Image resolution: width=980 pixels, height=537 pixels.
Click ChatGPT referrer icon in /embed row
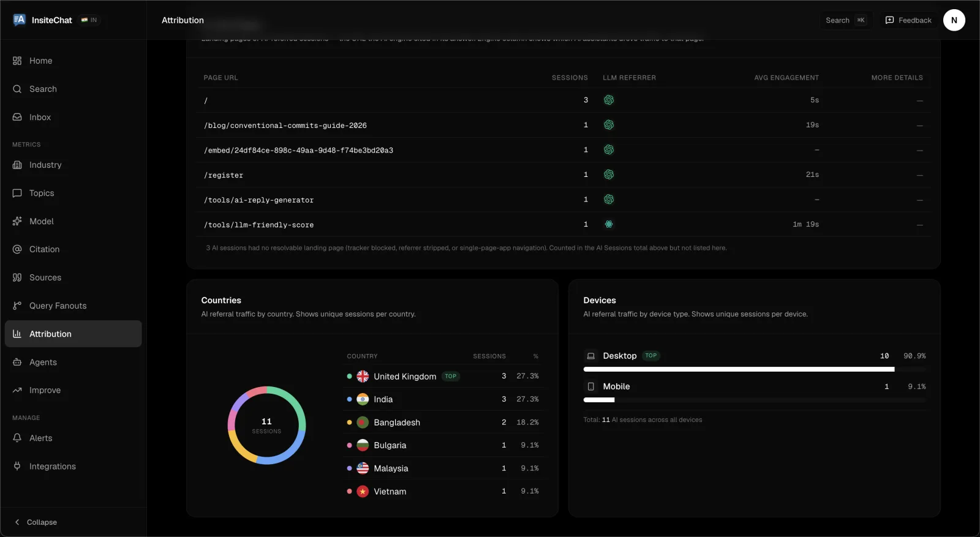click(609, 149)
